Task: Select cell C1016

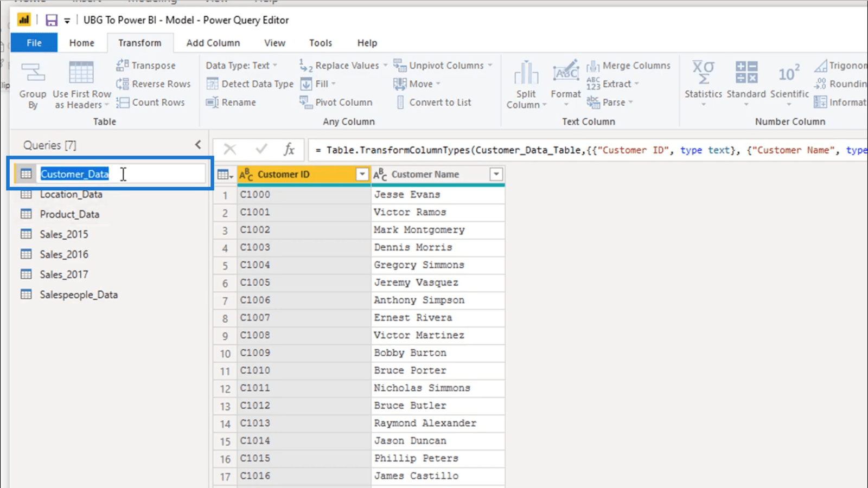Action: coord(304,476)
